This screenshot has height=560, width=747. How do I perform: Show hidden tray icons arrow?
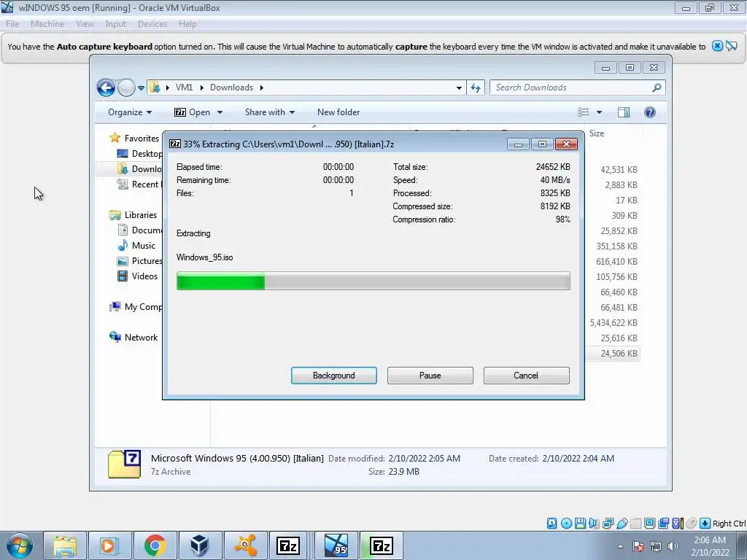tap(620, 546)
